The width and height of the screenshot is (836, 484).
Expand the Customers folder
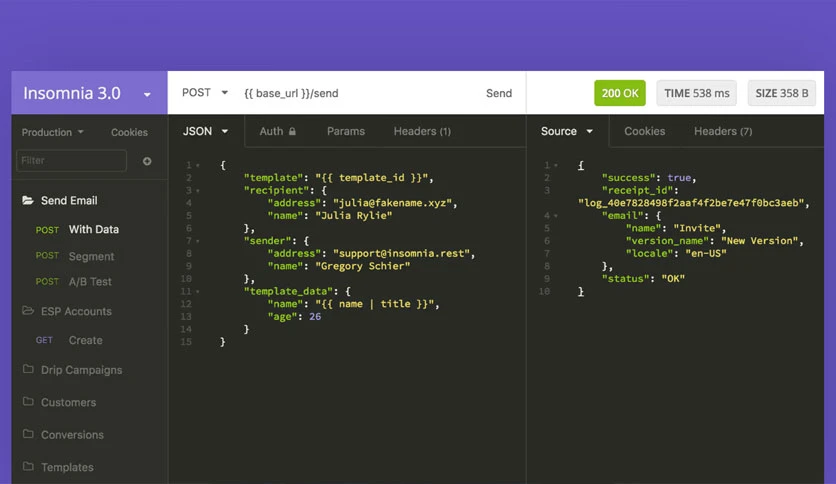[x=68, y=402]
